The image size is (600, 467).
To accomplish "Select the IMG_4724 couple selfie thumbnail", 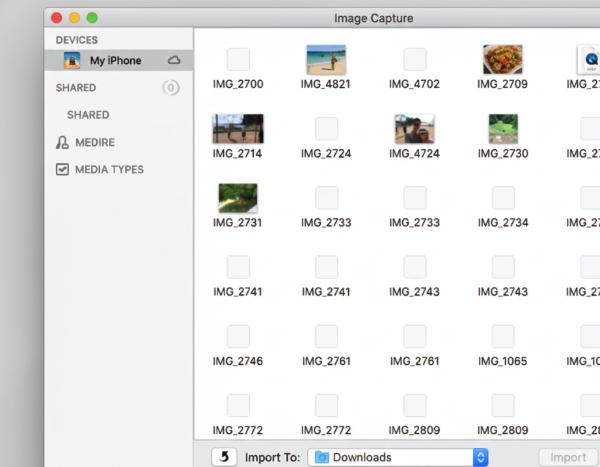I will [x=414, y=129].
